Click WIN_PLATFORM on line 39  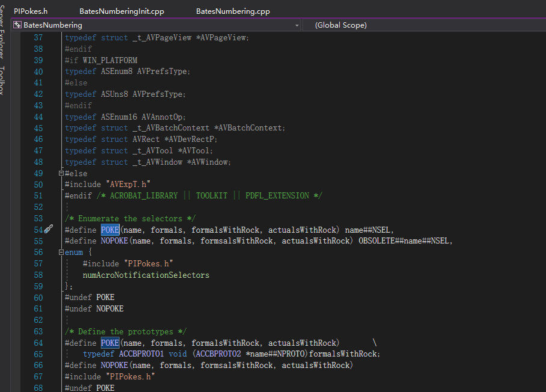click(x=110, y=60)
